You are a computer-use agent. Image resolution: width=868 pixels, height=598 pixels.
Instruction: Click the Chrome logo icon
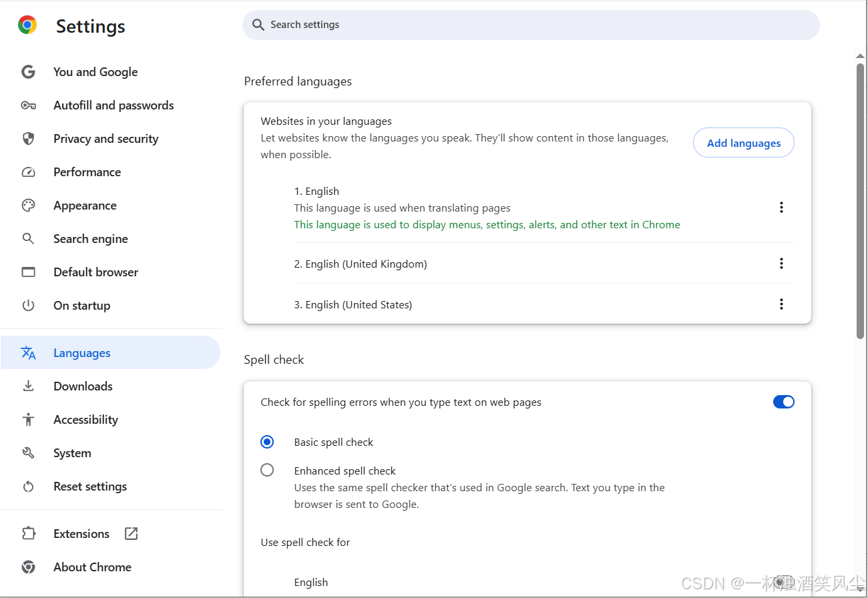coord(27,25)
